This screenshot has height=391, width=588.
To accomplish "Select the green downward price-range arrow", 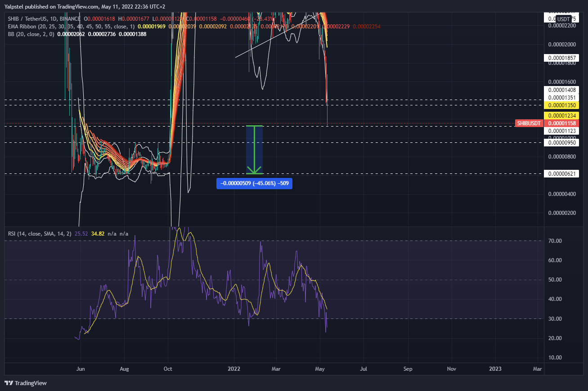I will pyautogui.click(x=254, y=150).
